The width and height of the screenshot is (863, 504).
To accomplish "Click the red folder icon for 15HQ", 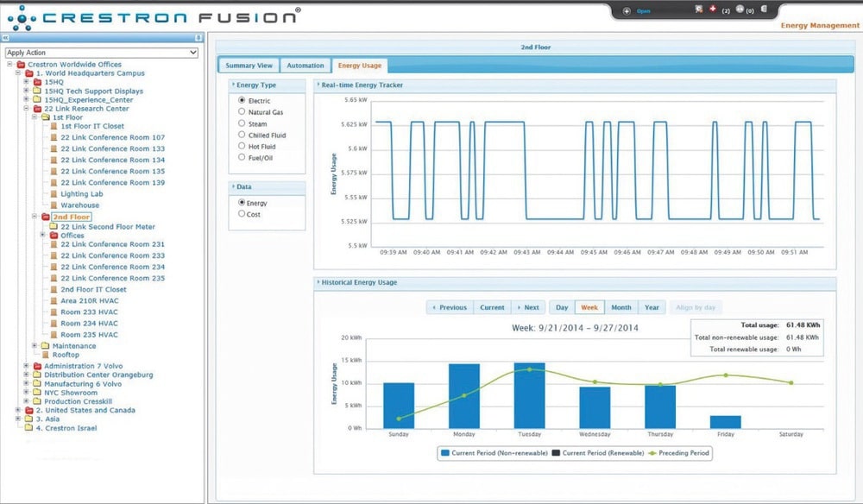I will click(x=37, y=81).
